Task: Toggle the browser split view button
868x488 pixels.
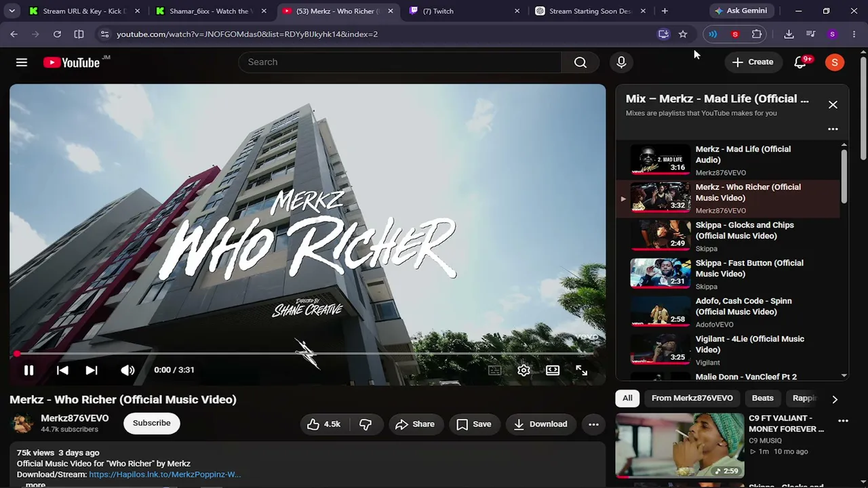Action: [x=79, y=34]
